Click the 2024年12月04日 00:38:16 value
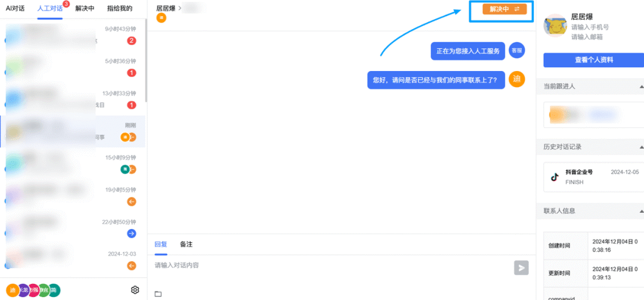 pyautogui.click(x=615, y=245)
